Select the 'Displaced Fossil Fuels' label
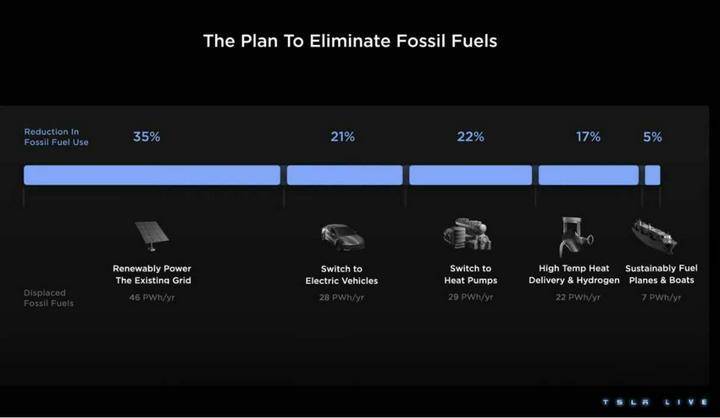720x418 pixels. click(49, 298)
